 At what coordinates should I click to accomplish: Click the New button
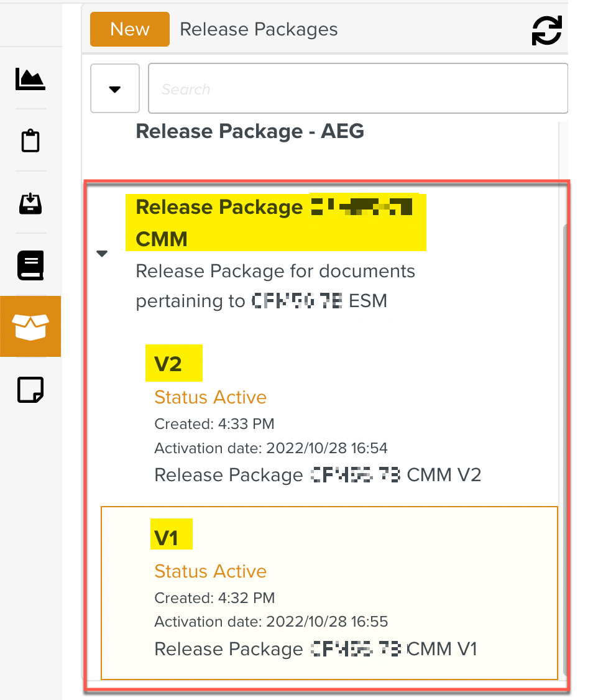coord(129,29)
